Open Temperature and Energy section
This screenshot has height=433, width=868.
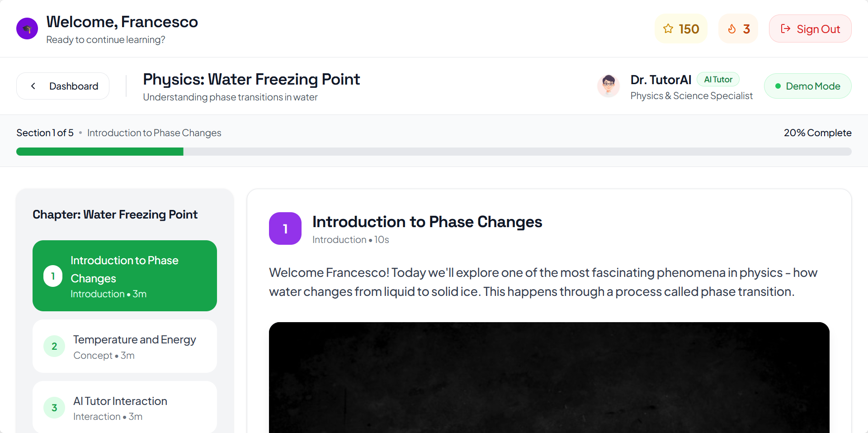pos(134,347)
